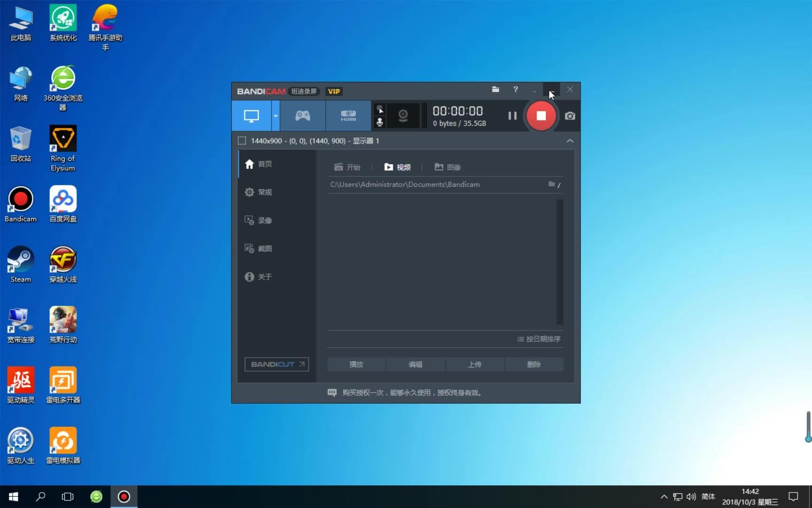Switch to 视频 tab
The width and height of the screenshot is (812, 508).
[398, 167]
